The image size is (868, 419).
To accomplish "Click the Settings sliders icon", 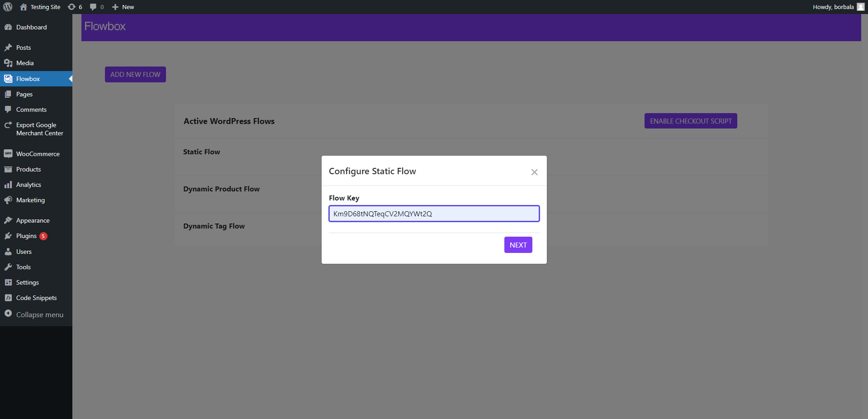I will coord(8,282).
